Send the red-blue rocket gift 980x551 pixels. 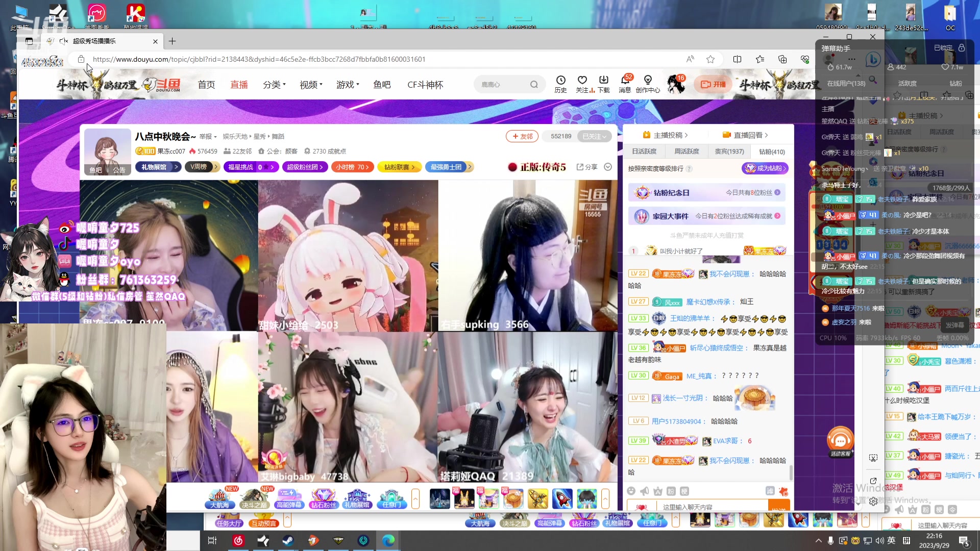pos(562,498)
